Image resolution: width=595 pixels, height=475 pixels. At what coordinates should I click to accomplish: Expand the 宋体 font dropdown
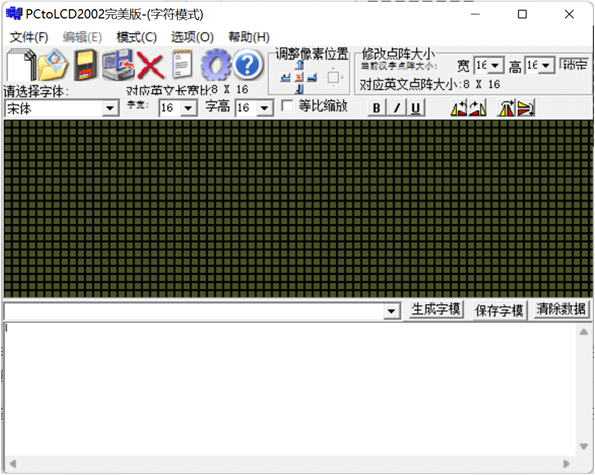pyautogui.click(x=110, y=109)
